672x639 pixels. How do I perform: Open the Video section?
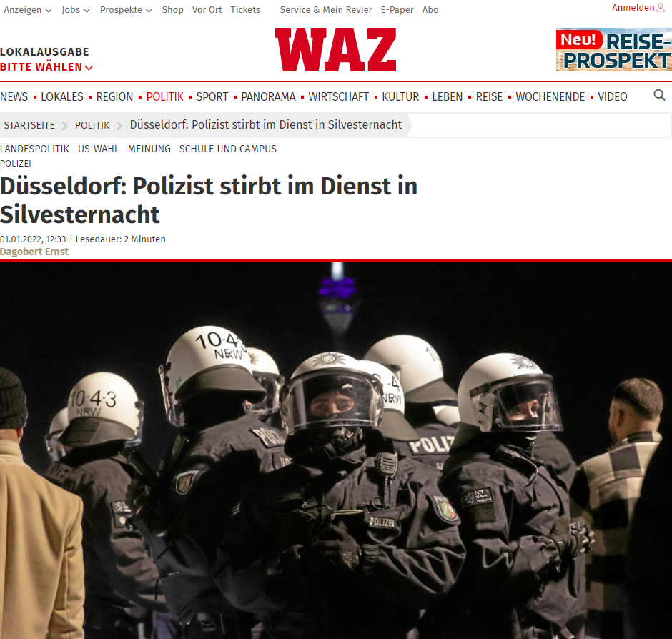(x=612, y=97)
